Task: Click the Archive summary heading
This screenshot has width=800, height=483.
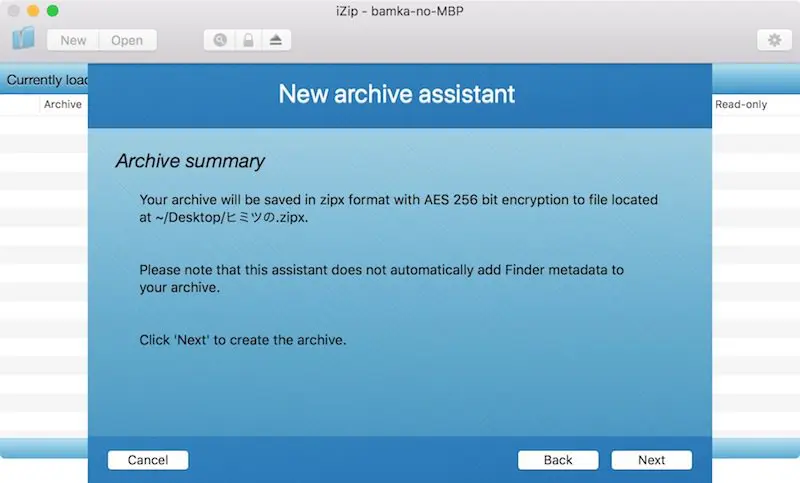Action: point(190,161)
